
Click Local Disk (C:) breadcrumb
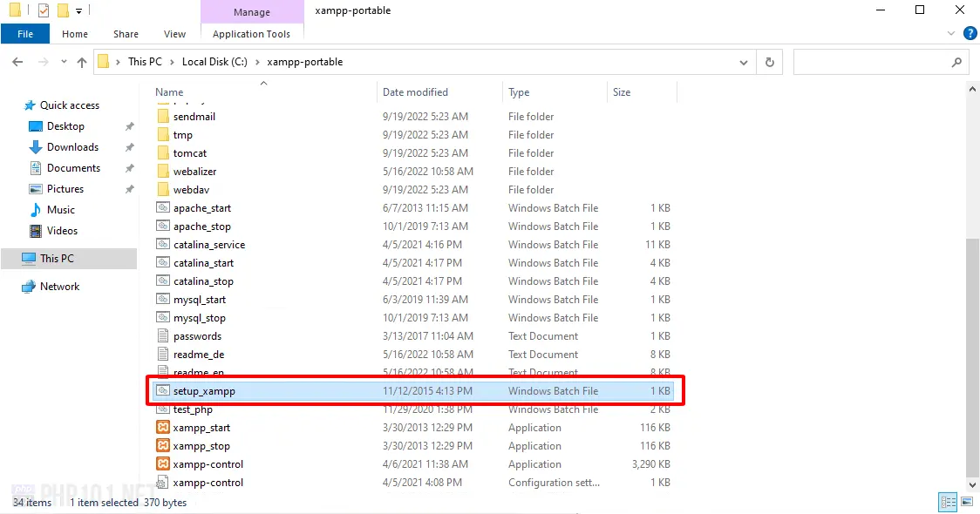(214, 62)
